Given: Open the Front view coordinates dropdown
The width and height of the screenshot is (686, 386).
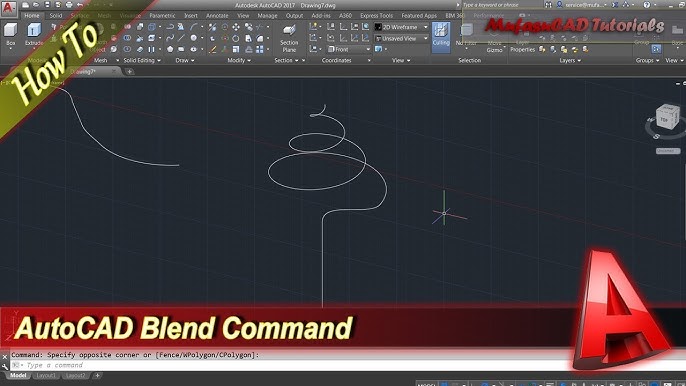Looking at the screenshot, I should point(349,49).
